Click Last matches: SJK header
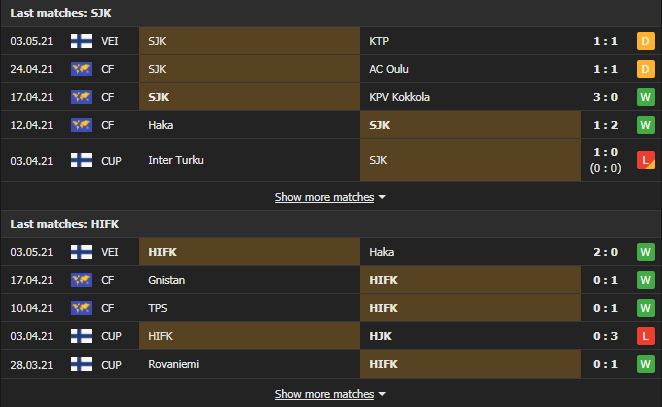662x407 pixels. tap(61, 13)
